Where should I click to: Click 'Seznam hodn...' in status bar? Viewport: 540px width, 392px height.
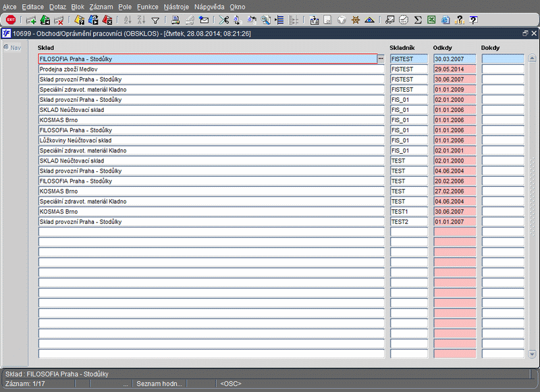159,384
